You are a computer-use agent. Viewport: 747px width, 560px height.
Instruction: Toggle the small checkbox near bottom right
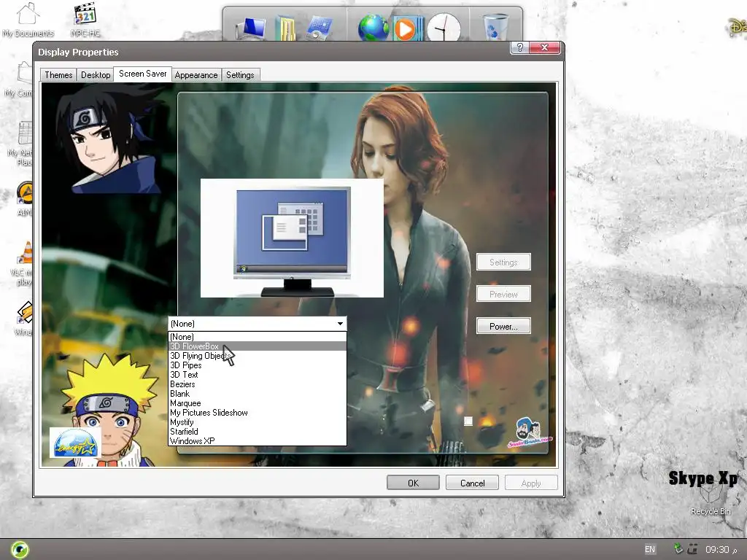pos(468,421)
